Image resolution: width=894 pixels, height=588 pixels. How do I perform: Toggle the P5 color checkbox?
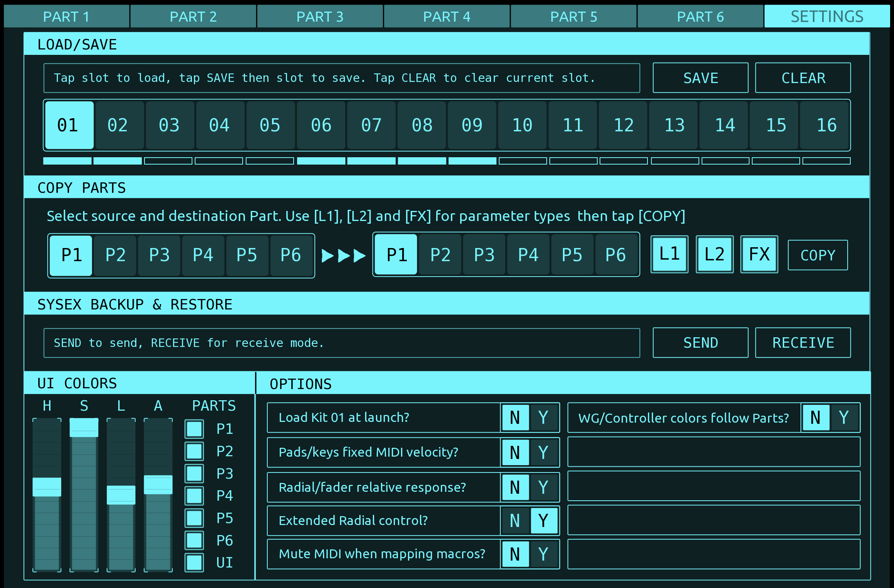(194, 518)
